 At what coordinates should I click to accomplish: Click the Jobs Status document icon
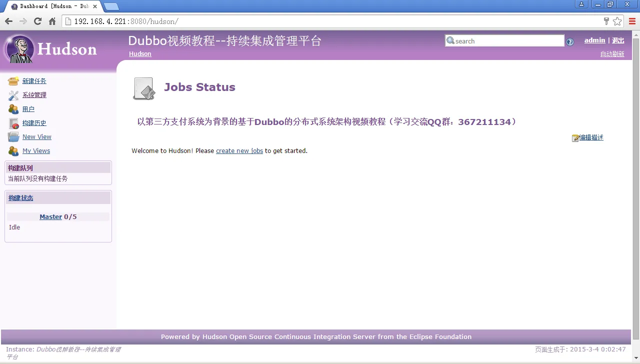tap(144, 88)
